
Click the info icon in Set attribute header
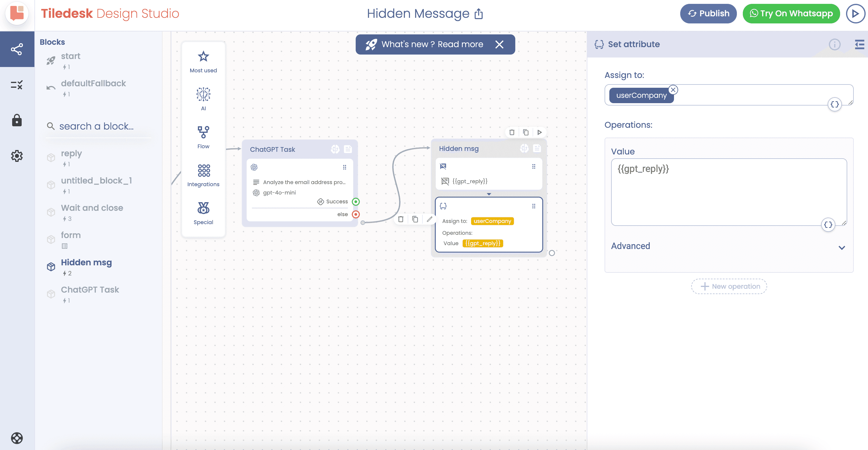(x=834, y=44)
